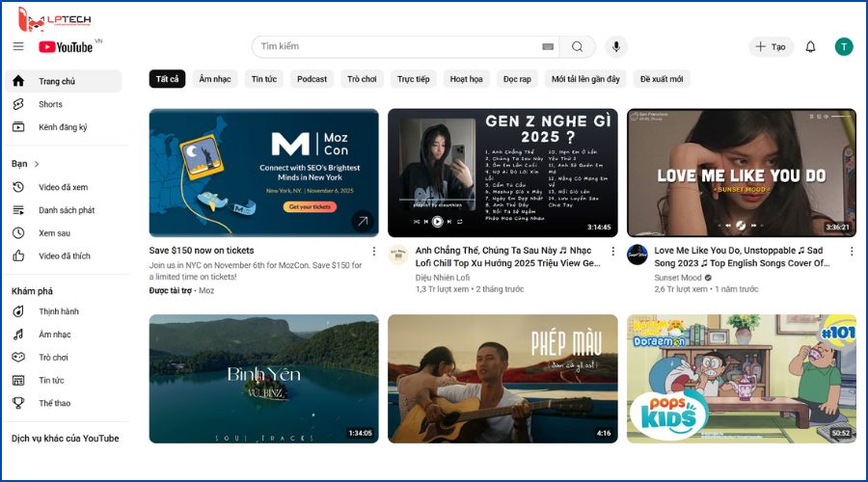Click the magnifier search button
Image resolution: width=868 pixels, height=482 pixels.
578,46
